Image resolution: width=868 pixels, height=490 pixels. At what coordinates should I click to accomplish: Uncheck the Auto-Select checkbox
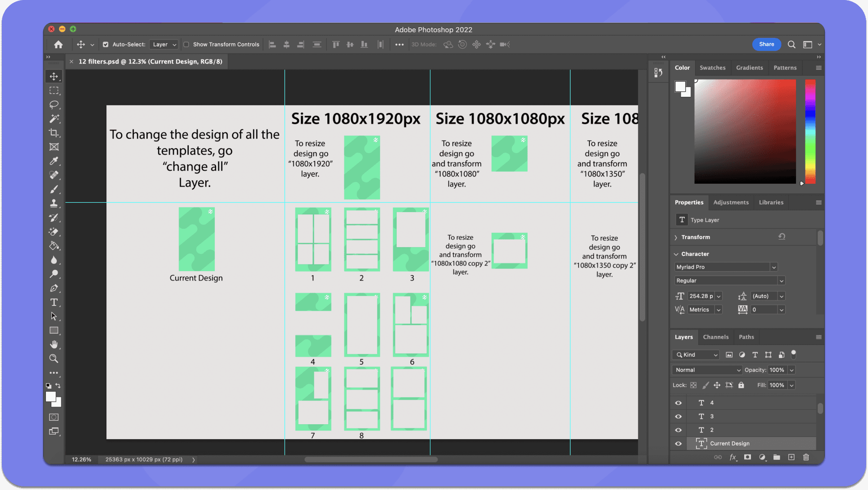click(105, 45)
